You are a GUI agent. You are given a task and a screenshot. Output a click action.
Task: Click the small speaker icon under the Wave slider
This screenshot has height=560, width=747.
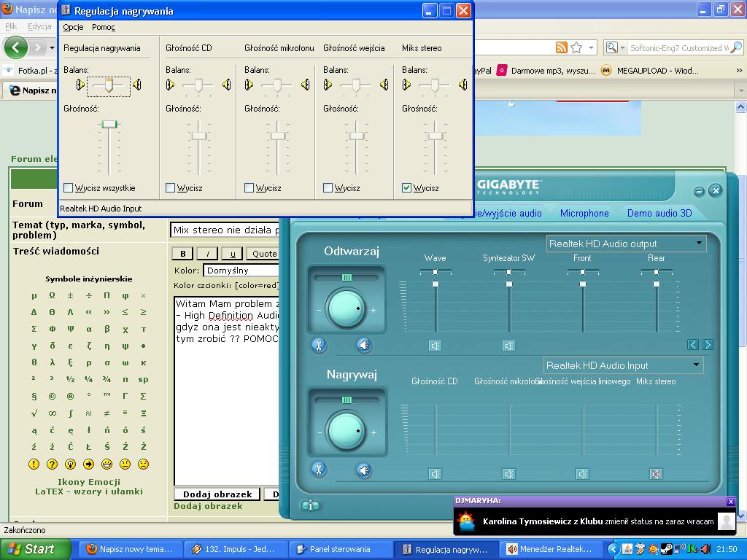click(436, 345)
